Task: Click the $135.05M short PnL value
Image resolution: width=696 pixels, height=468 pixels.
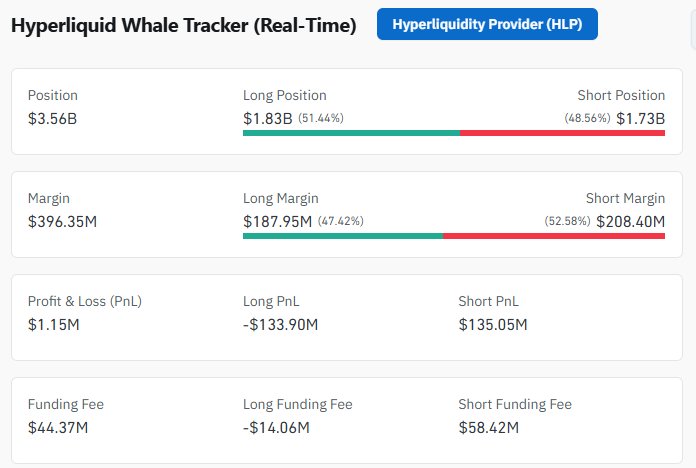Action: pyautogui.click(x=493, y=324)
